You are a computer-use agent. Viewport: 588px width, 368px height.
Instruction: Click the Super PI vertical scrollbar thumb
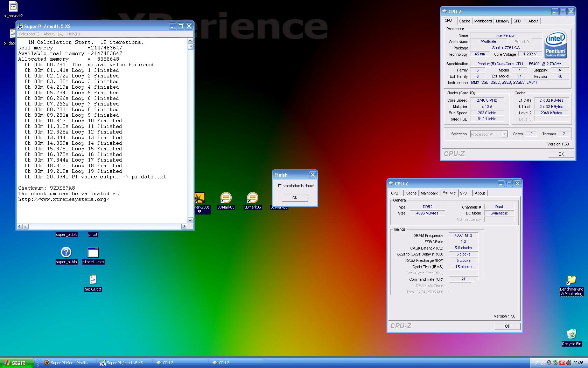190,47
